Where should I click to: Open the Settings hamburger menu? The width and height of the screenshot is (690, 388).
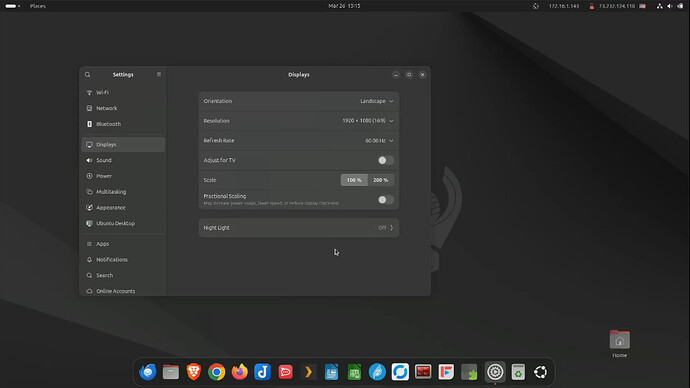pos(159,75)
